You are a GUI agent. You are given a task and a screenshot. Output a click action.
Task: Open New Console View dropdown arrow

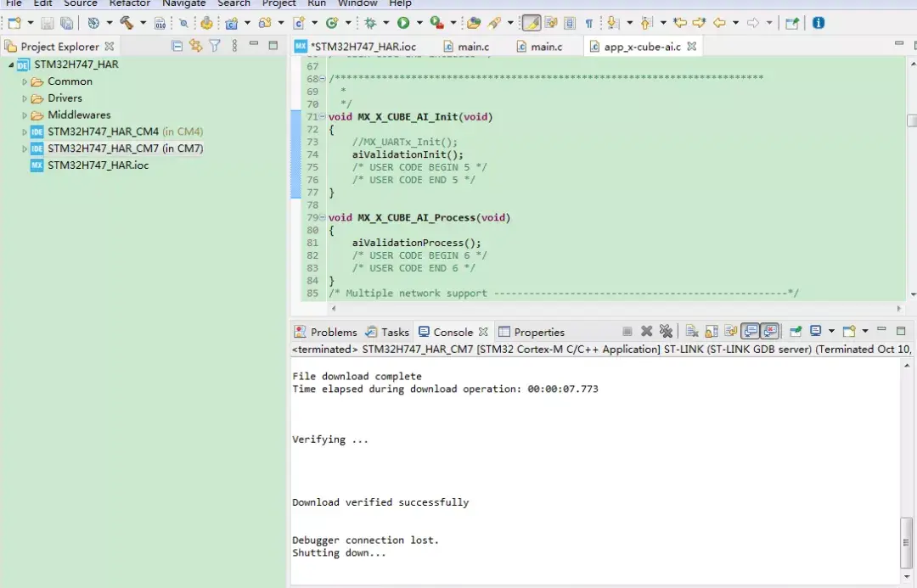[865, 332]
